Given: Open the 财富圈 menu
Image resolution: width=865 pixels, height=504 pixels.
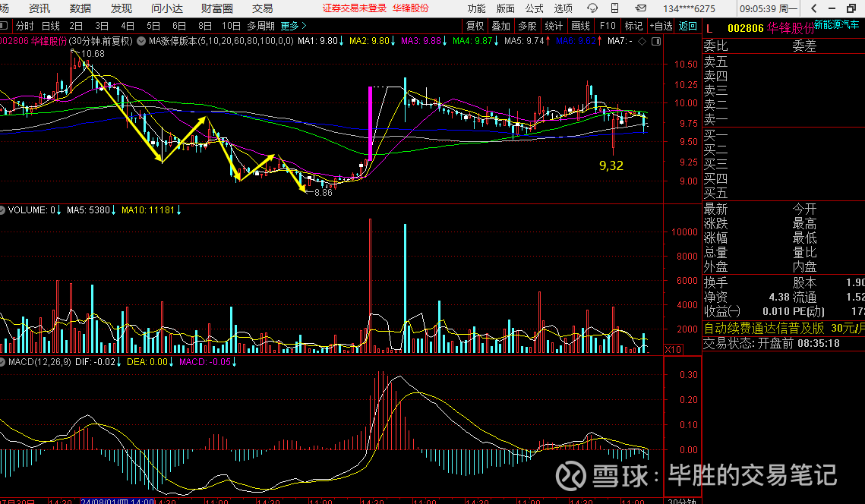Looking at the screenshot, I should pos(216,8).
